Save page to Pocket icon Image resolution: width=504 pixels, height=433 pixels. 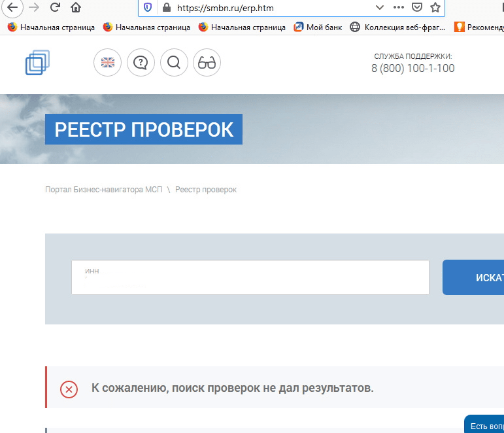417,7
